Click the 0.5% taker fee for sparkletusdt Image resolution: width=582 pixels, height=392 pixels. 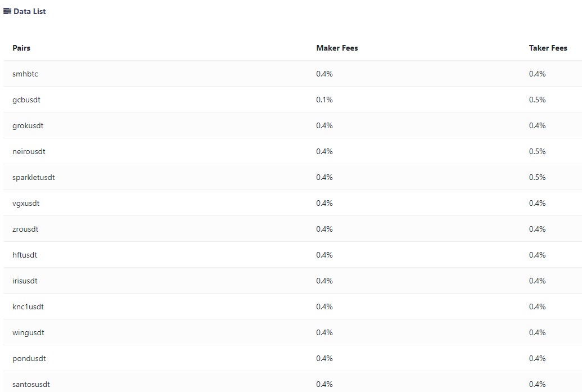point(537,178)
